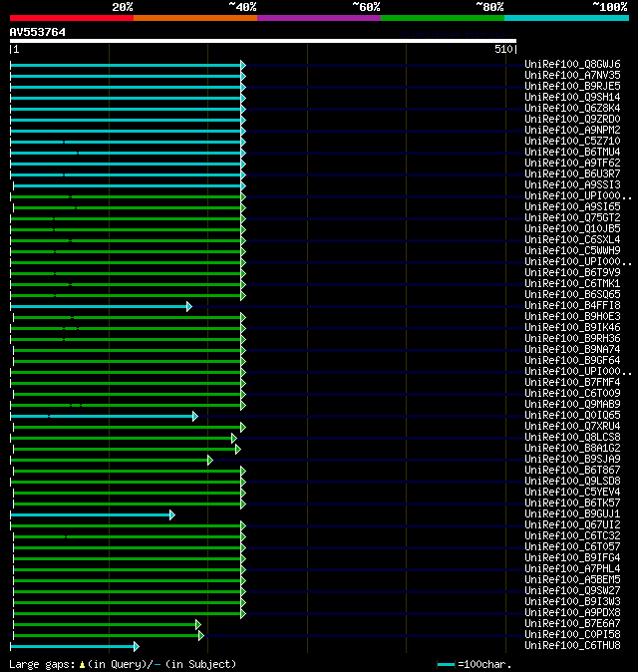Click the UniRef100_C0PI58 hit
This screenshot has height=672, width=638.
(572, 635)
